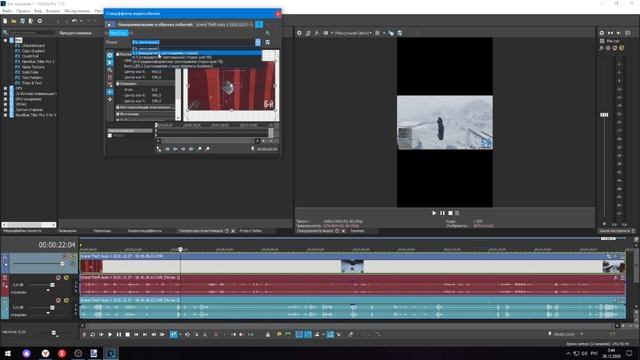Save the pan/crop preset with disk icon
This screenshot has height=360, width=640.
267,42
